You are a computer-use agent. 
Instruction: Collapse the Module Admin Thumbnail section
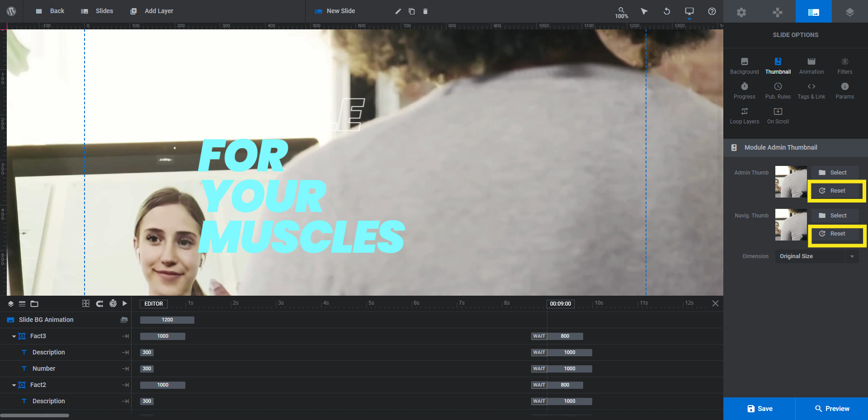796,147
